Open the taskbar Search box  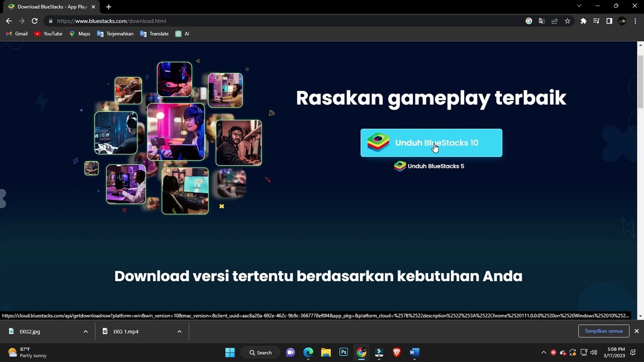point(260,352)
